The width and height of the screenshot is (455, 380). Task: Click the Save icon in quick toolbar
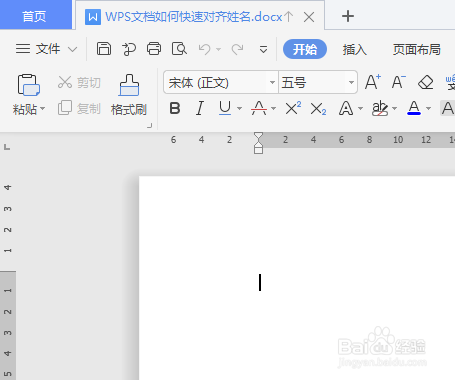coord(104,49)
